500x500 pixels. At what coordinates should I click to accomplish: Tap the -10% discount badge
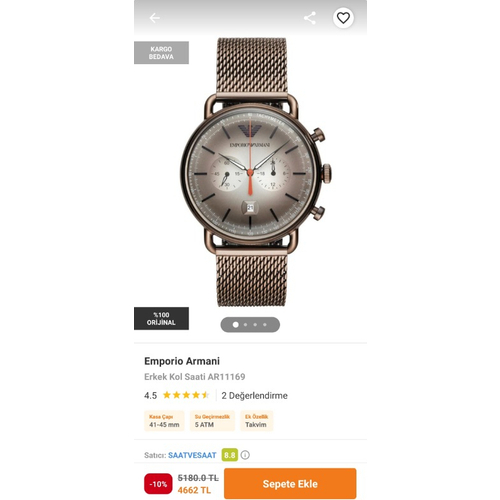pyautogui.click(x=158, y=484)
